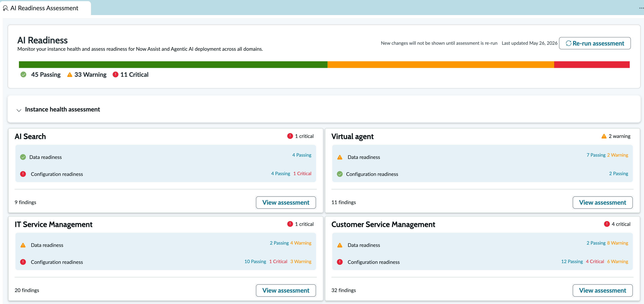Click Virtual agent Data readiness warning icon
The height and width of the screenshot is (304, 644).
pyautogui.click(x=340, y=157)
